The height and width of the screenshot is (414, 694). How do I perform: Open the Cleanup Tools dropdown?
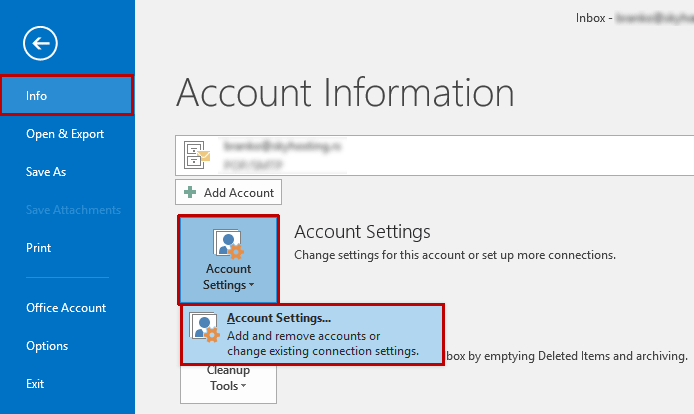click(x=228, y=383)
